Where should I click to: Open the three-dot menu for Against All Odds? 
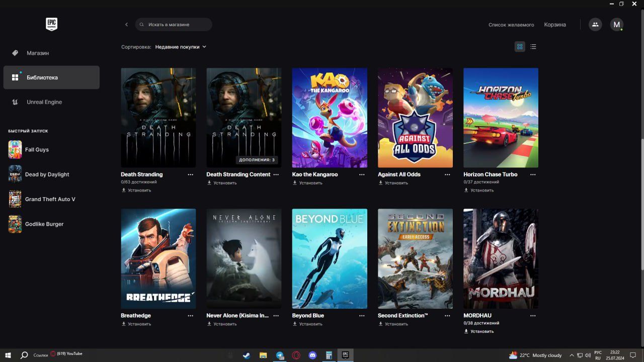point(447,174)
